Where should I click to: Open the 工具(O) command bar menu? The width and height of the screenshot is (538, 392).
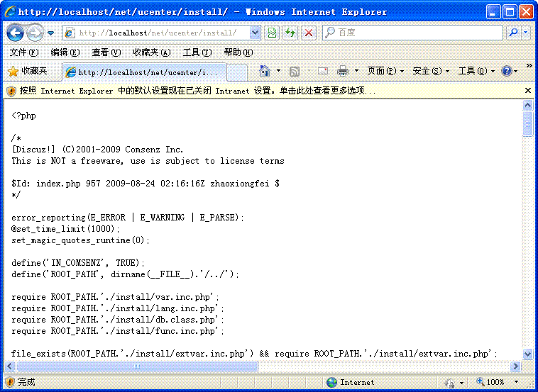tap(476, 71)
